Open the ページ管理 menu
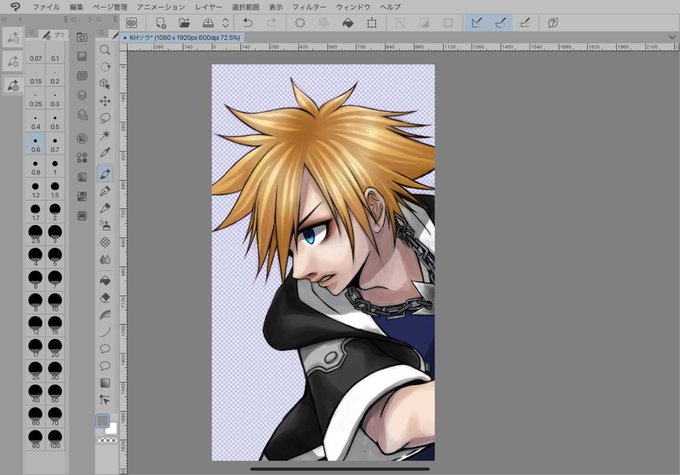Screen dimensions: 680x475 click(110, 7)
